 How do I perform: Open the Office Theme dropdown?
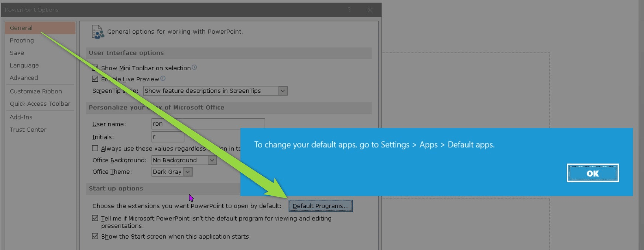pyautogui.click(x=188, y=172)
